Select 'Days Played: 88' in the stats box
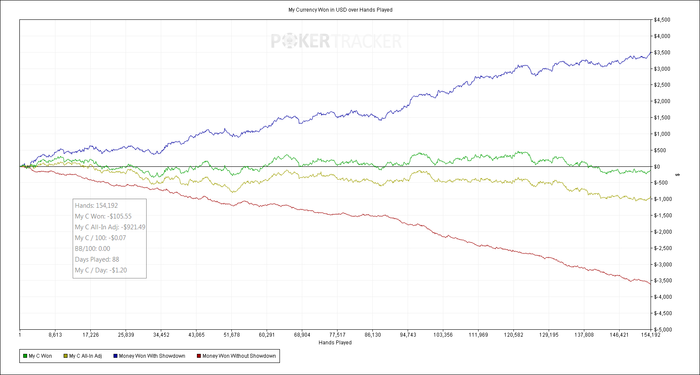 tap(97, 259)
